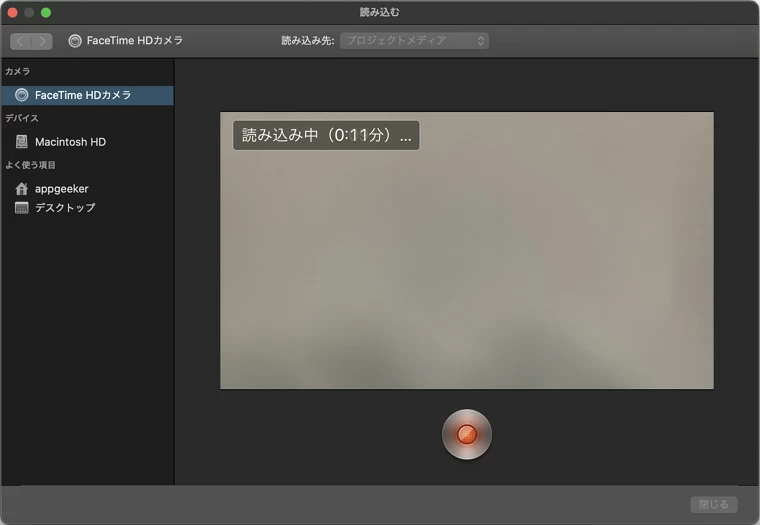Click the arrows on the プロジェクトメディア popup
This screenshot has width=760, height=525.
(480, 41)
